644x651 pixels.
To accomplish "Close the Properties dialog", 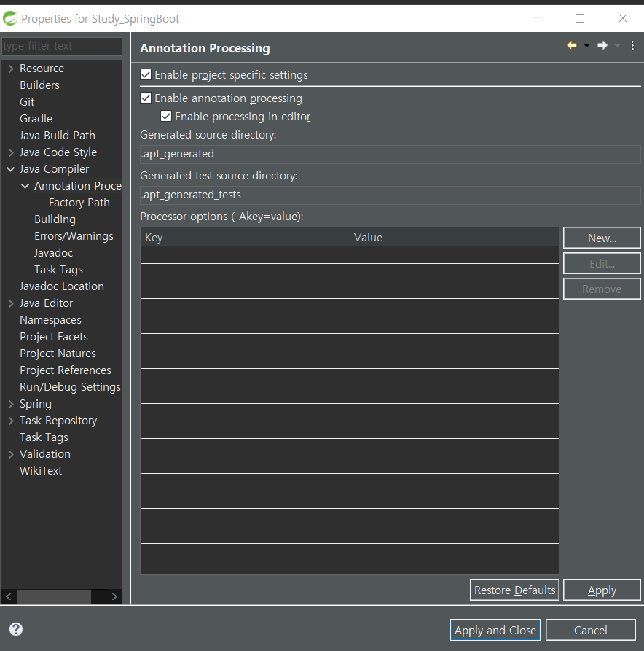I will 622,18.
